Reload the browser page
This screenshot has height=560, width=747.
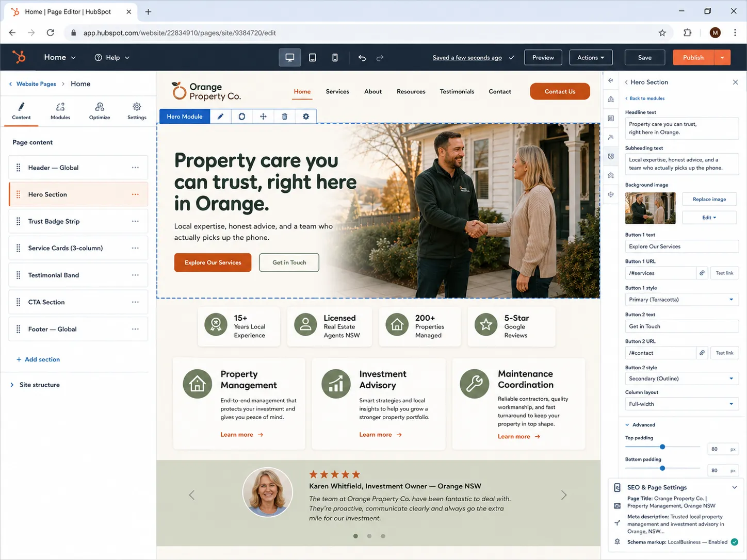click(50, 32)
